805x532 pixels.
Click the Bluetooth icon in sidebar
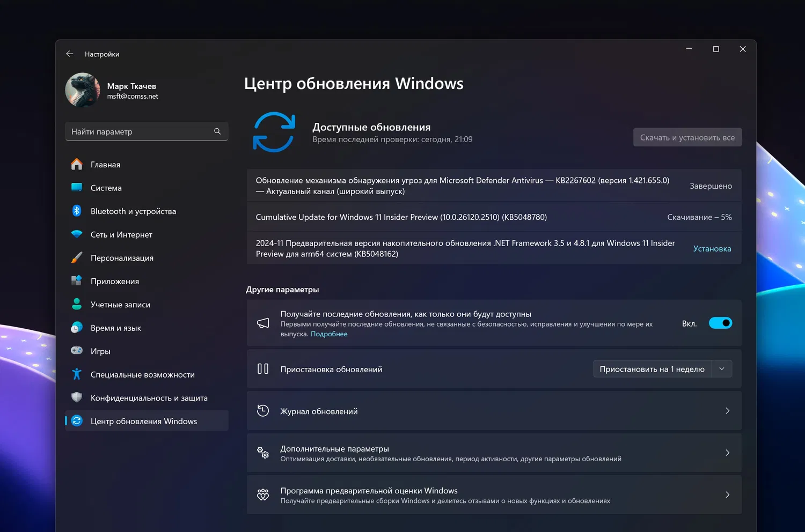77,211
